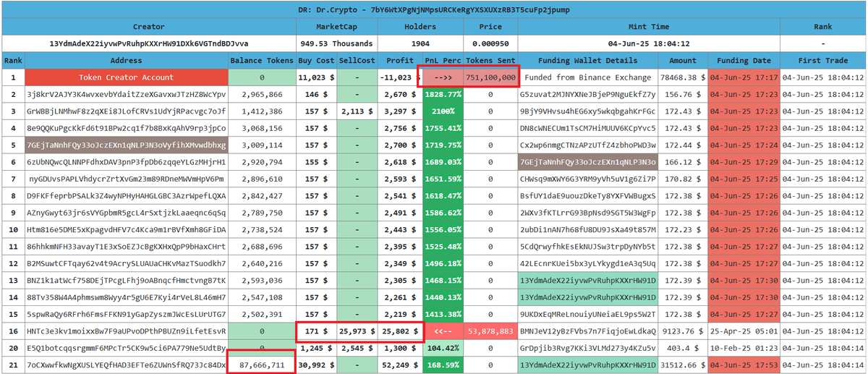Select the Tokens Sent value 53,878,883

click(x=490, y=331)
